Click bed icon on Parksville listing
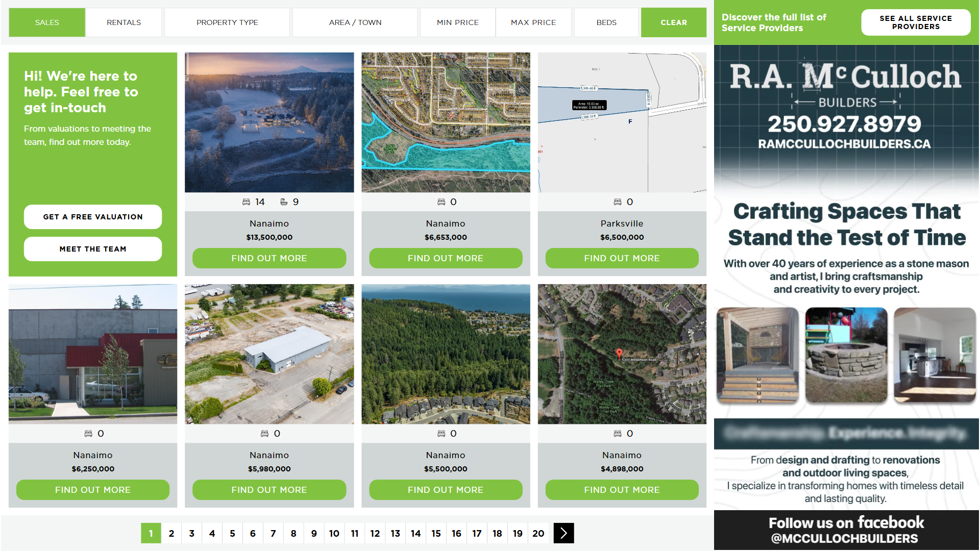The width and height of the screenshot is (980, 551). point(617,202)
